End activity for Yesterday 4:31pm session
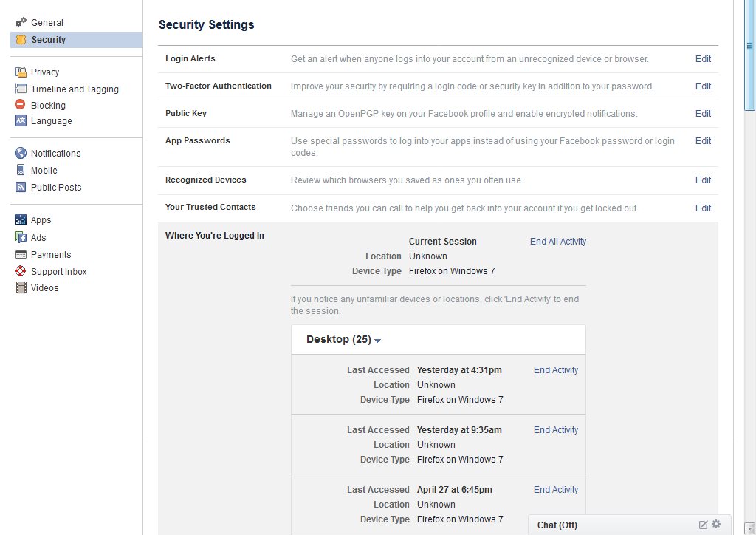756x535 pixels. point(555,370)
